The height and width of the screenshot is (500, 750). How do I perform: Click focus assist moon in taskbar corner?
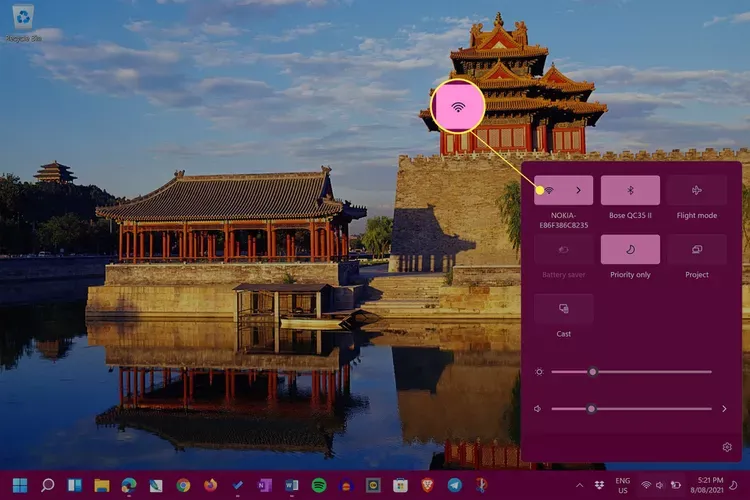click(x=733, y=485)
